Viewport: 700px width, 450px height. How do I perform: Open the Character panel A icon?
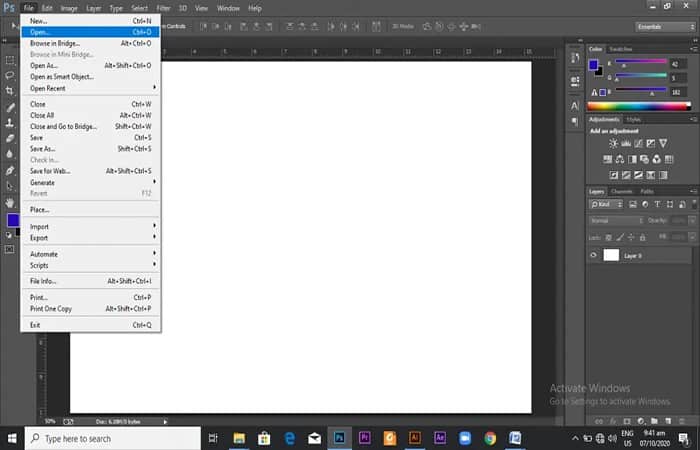click(x=575, y=106)
